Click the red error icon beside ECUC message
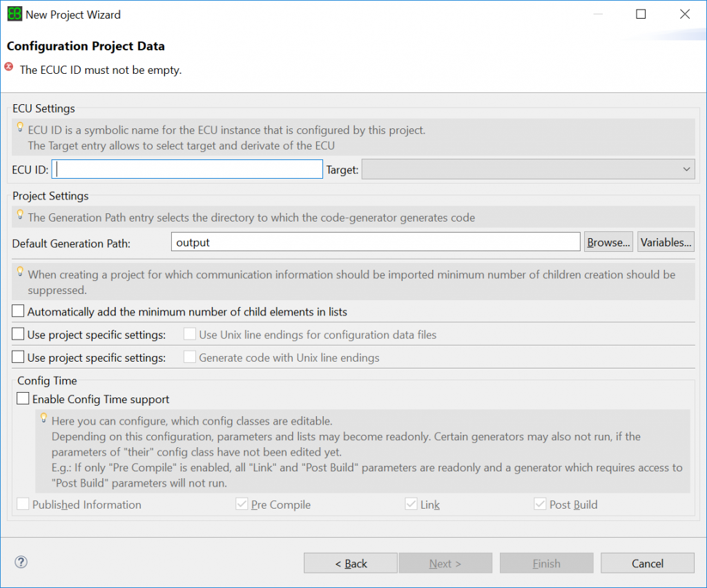The height and width of the screenshot is (588, 707). tap(9, 68)
